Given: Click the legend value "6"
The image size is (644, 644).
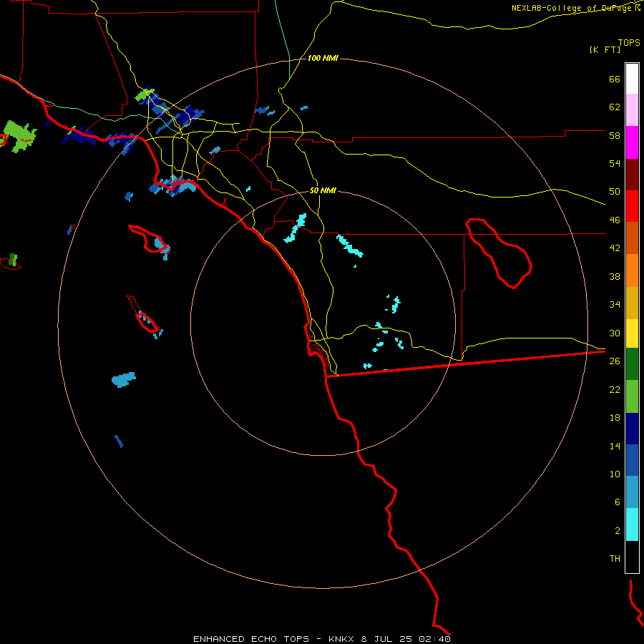Looking at the screenshot, I should pos(618,502).
